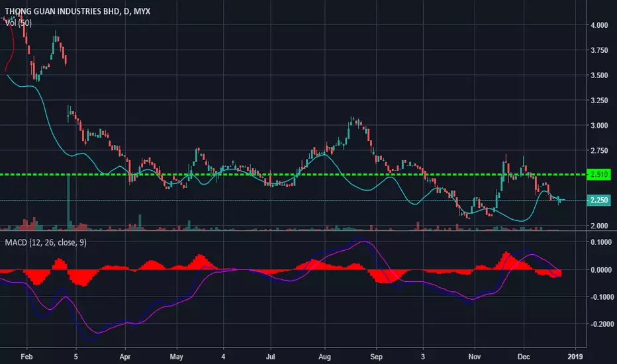Click the May label on time axis
This screenshot has width=617, height=364.
pos(176,357)
